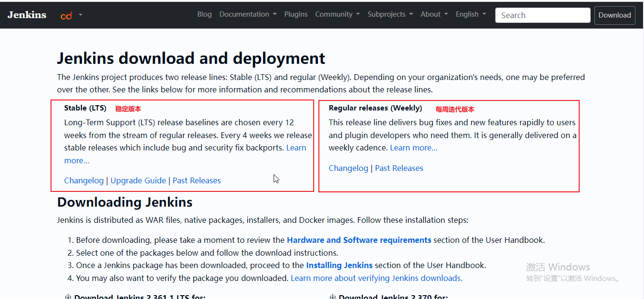The image size is (644, 299).
Task: Open the Changelog link under Stable LTS
Action: point(84,180)
